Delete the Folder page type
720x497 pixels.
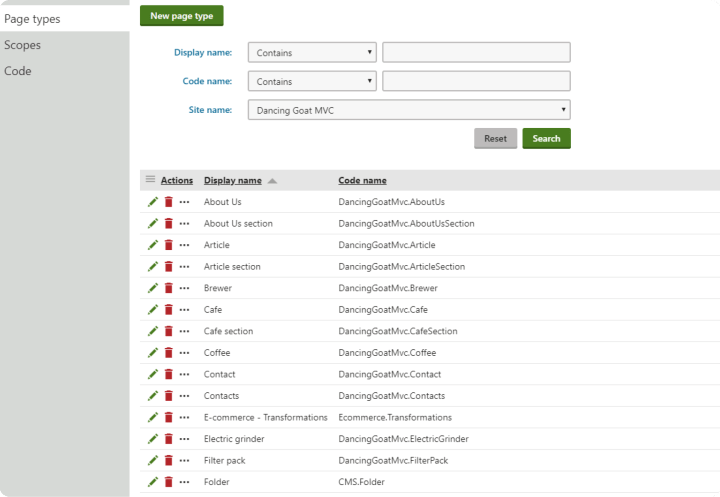click(x=169, y=482)
